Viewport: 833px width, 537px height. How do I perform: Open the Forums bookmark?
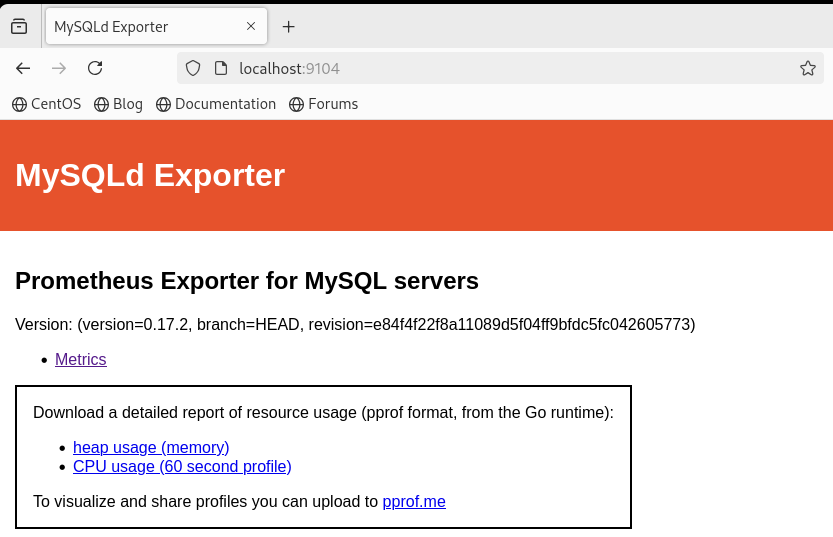pyautogui.click(x=324, y=104)
